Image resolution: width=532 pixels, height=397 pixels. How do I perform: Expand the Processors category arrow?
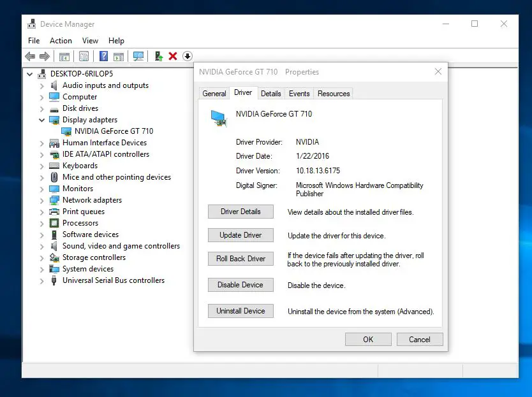tap(41, 224)
